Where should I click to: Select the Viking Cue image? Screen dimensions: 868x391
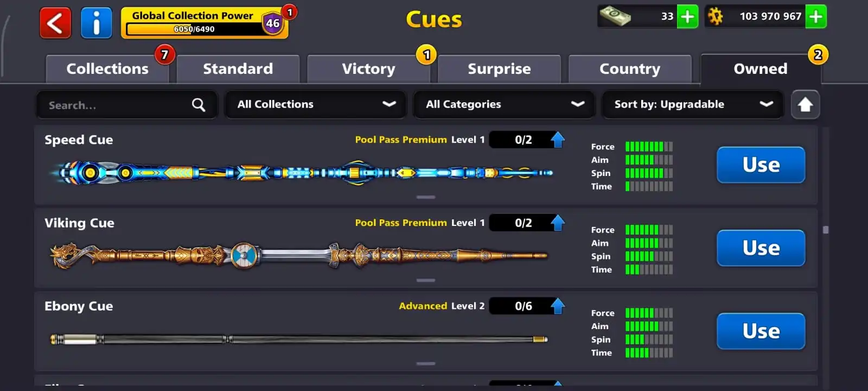tap(298, 255)
